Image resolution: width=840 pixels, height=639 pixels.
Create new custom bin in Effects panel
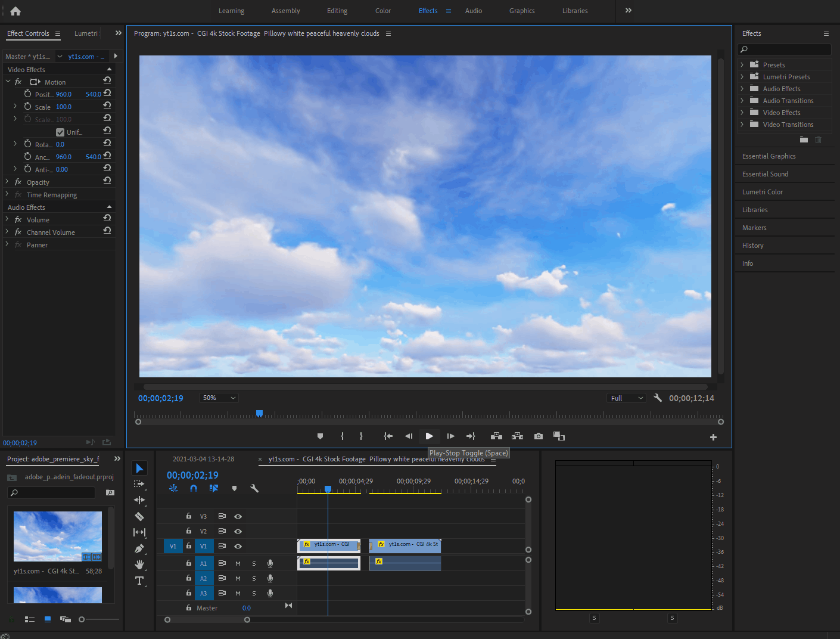[804, 139]
